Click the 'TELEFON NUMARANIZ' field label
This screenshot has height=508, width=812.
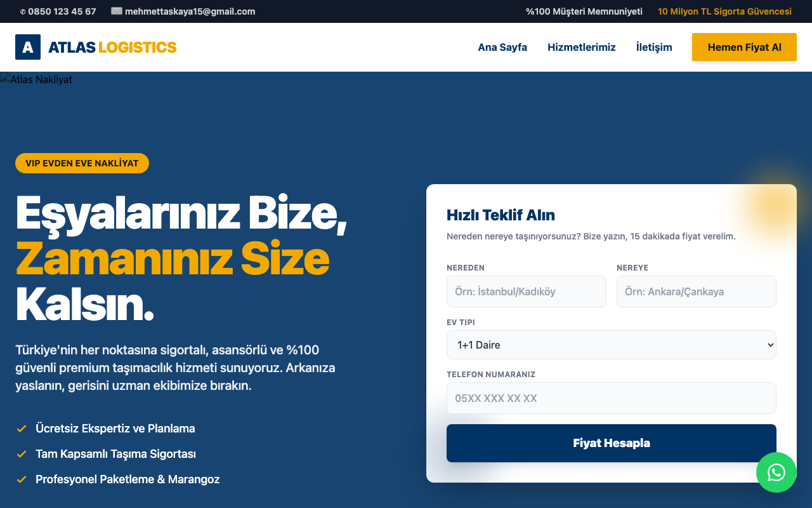[x=491, y=375]
